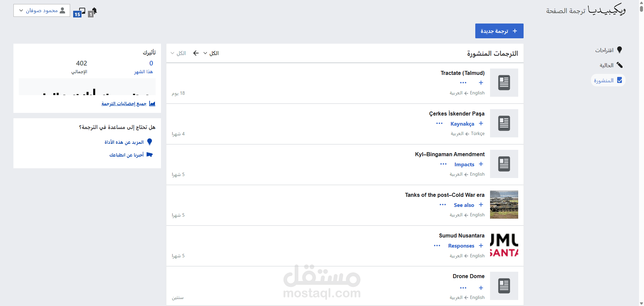Click the هذا الشهر monthly count of 0
Screen dimensions: 644x306
144,67
